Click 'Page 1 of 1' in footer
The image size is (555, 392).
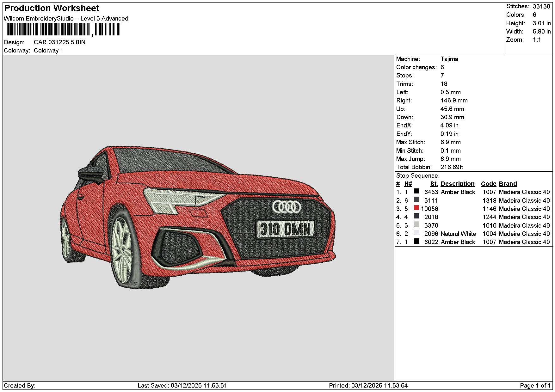click(535, 385)
